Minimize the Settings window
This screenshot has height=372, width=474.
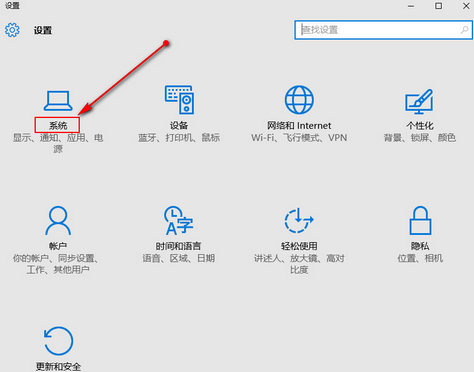[411, 6]
